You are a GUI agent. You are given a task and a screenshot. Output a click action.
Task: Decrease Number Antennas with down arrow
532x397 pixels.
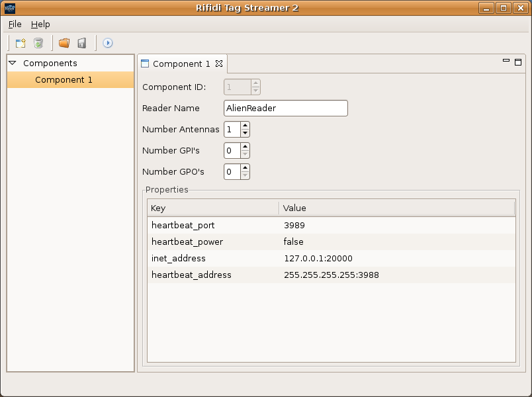tap(245, 133)
